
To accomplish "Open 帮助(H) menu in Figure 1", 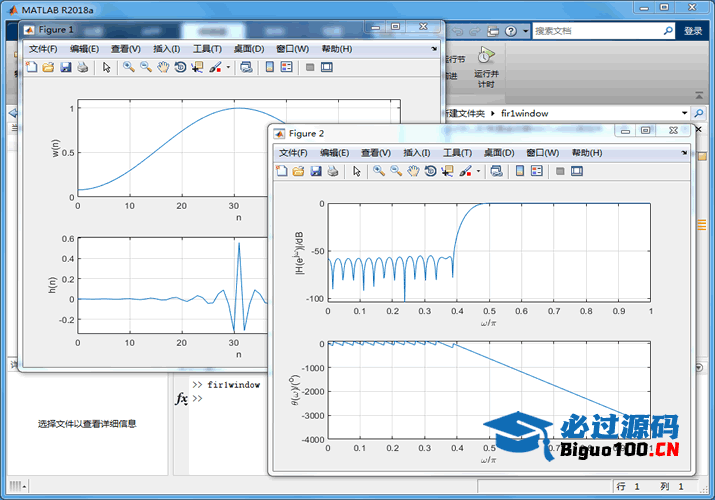I will [337, 49].
